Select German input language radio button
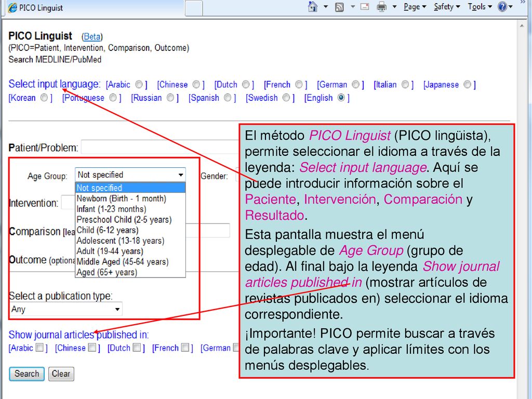 coord(355,84)
